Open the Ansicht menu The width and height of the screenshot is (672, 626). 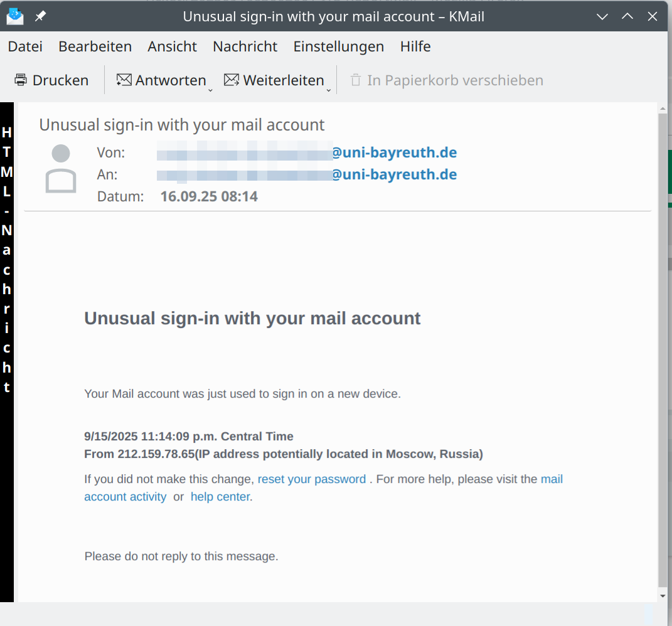[172, 46]
